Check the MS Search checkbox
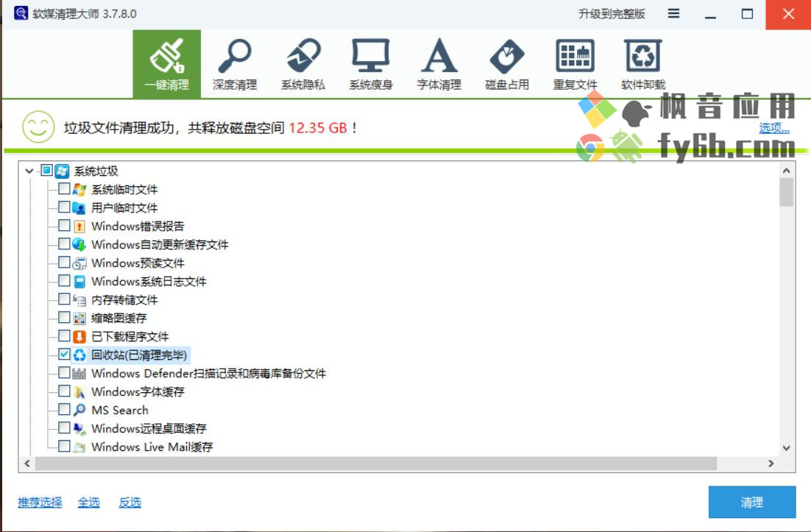Screen dimensions: 811x532 [64, 409]
